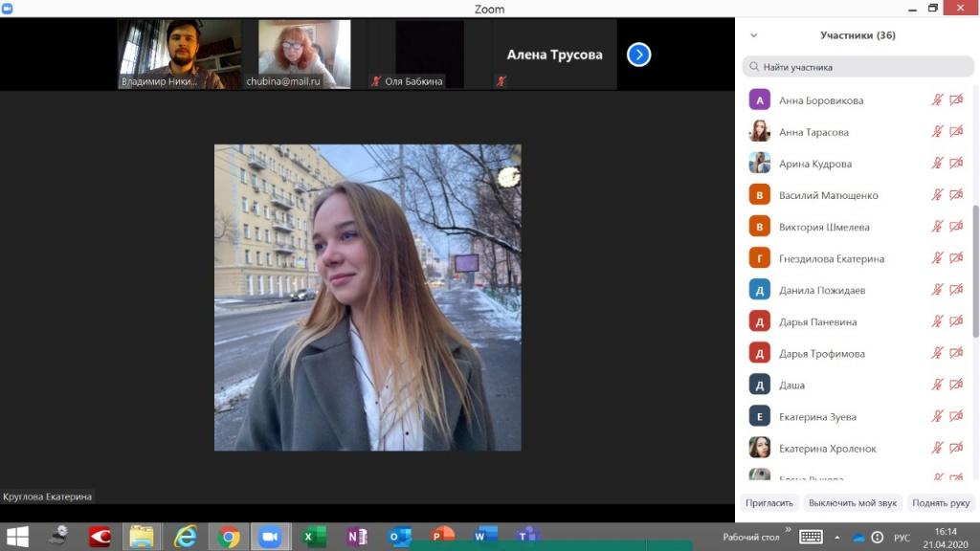Click Данила Пожидаев's avatar icon
This screenshot has height=551, width=980.
pos(759,290)
